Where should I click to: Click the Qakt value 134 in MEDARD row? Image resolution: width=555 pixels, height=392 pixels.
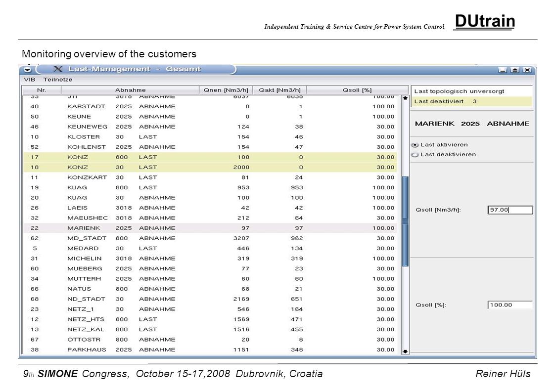297,248
